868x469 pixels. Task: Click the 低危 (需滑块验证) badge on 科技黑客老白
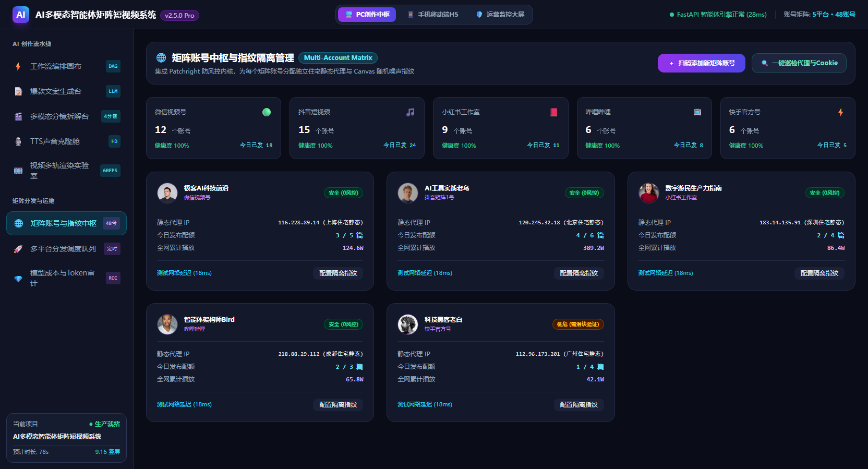click(578, 324)
